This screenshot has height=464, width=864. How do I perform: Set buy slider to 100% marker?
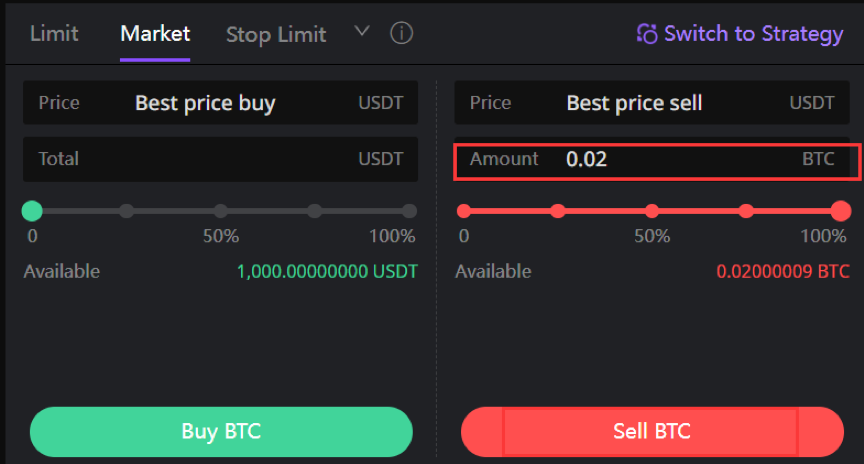(x=409, y=211)
